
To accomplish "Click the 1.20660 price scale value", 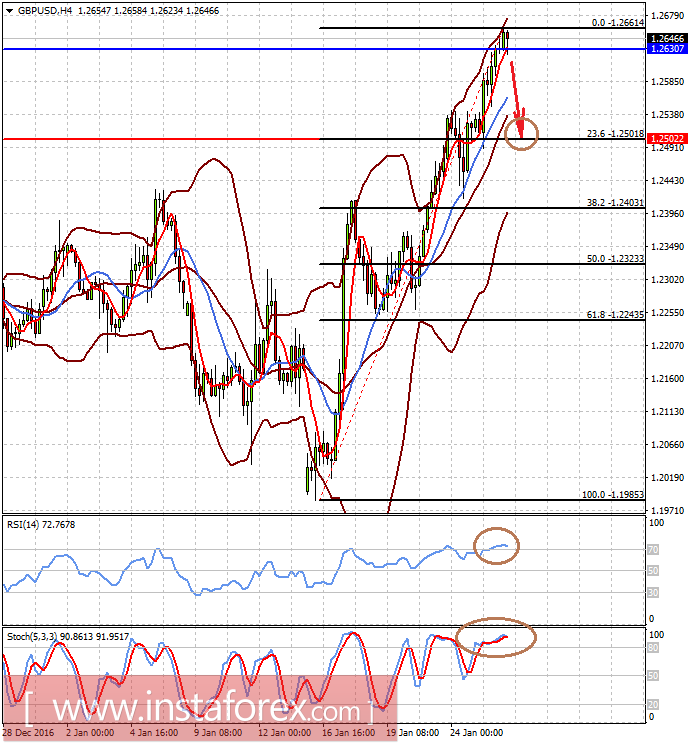I will click(668, 445).
